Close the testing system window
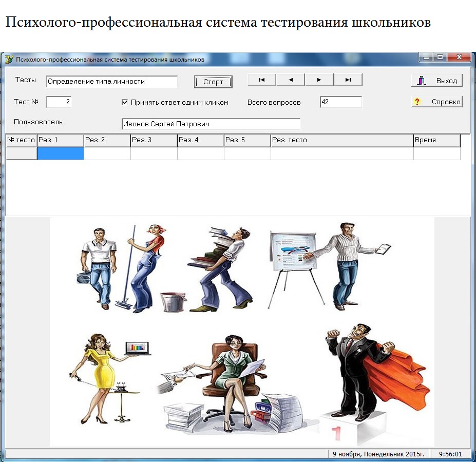Screen dimensions: 476x462 click(459, 57)
